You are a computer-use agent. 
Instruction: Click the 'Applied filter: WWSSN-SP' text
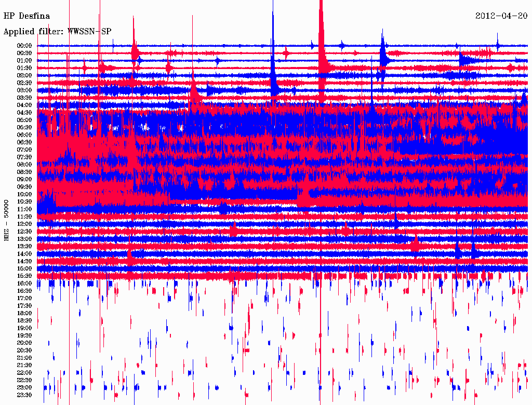tap(57, 32)
